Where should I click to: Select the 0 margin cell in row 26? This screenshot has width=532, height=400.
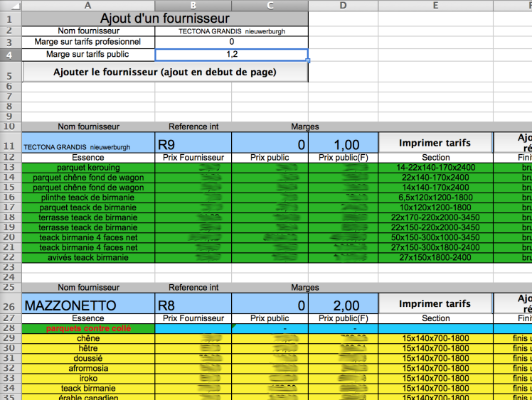[x=270, y=303]
